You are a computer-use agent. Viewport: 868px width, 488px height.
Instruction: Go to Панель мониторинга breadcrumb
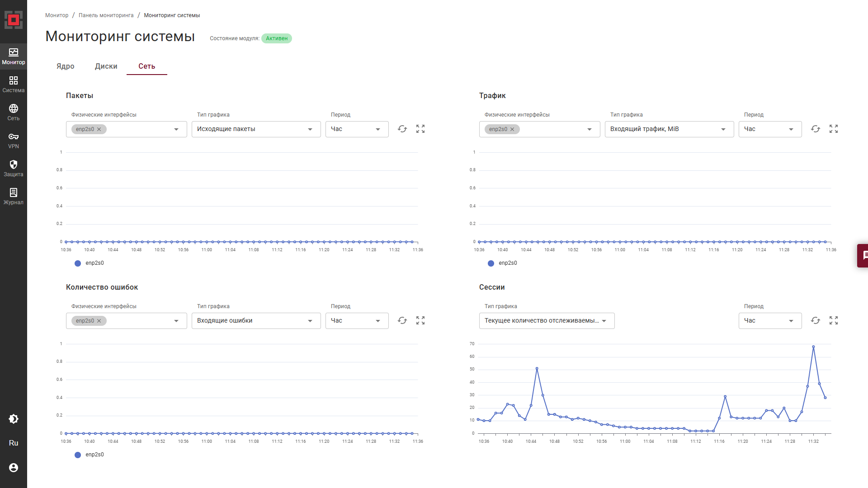tap(106, 15)
